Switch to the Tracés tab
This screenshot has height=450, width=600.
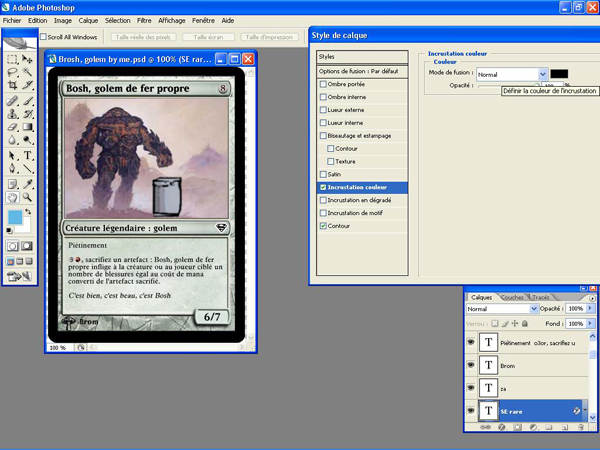(541, 297)
